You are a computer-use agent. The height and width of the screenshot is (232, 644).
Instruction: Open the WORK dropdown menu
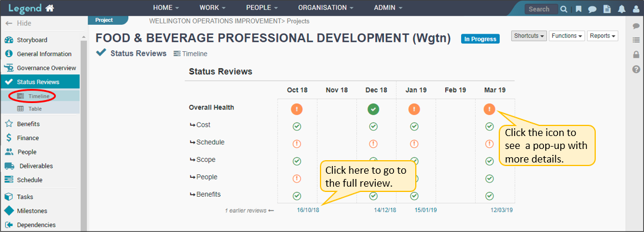(x=213, y=8)
